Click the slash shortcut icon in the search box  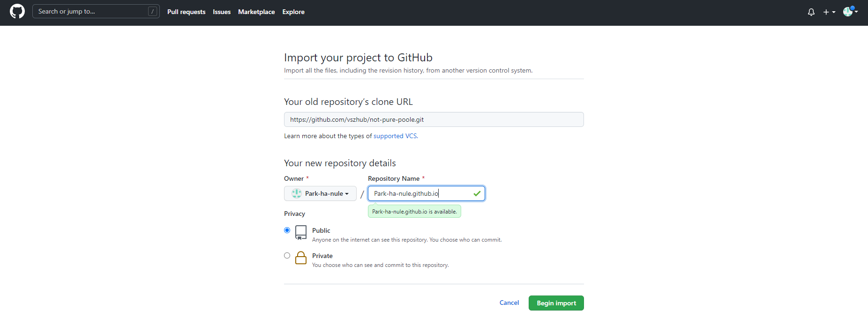tap(152, 12)
